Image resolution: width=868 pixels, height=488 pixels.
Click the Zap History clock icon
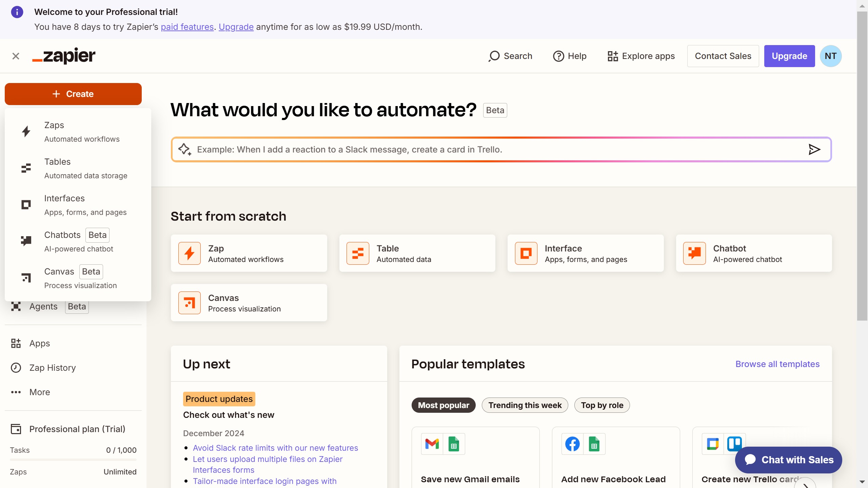click(16, 368)
